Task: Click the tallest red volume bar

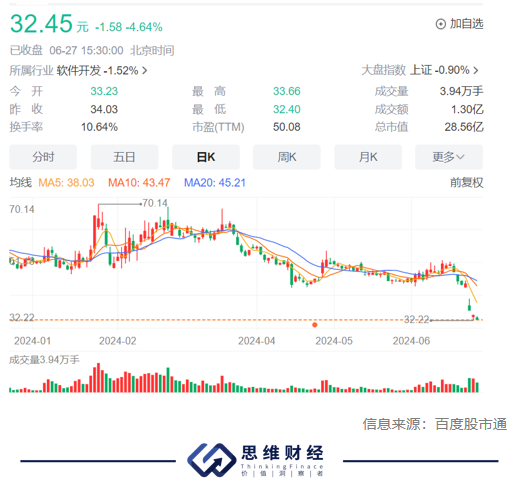Action: click(98, 378)
